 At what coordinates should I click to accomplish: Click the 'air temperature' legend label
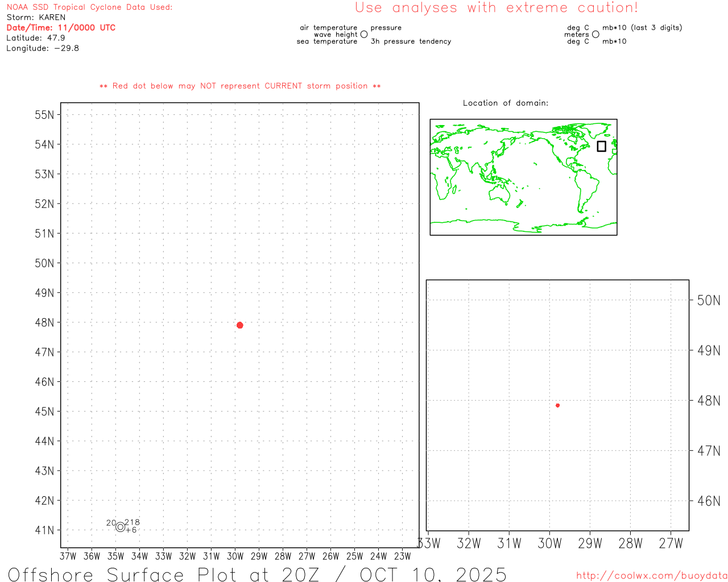329,28
